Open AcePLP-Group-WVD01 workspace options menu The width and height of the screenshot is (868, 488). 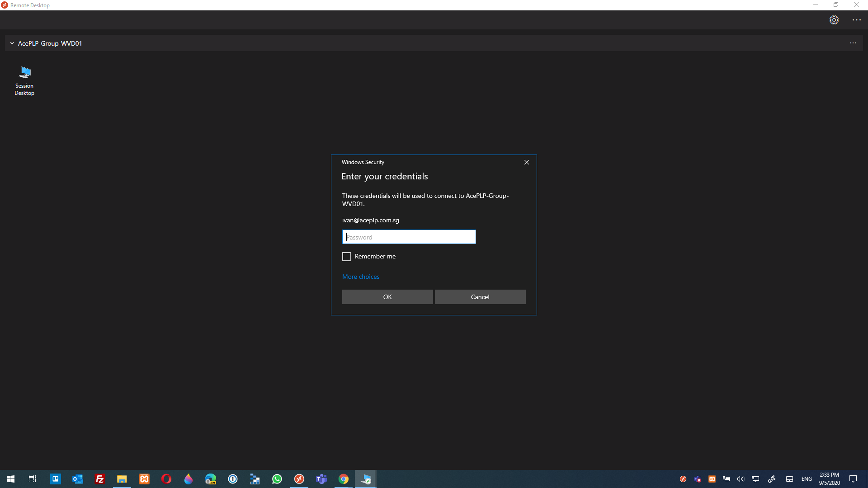pos(853,43)
